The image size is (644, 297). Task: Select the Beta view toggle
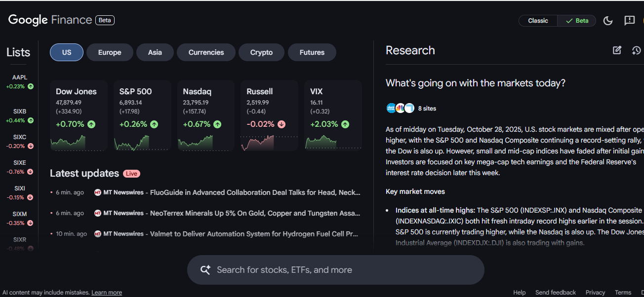577,21
